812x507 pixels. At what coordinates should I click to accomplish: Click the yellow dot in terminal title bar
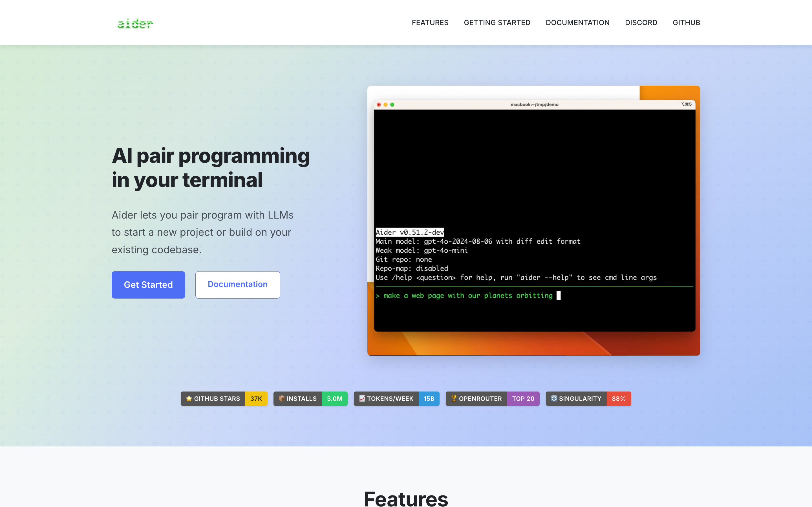pyautogui.click(x=385, y=104)
